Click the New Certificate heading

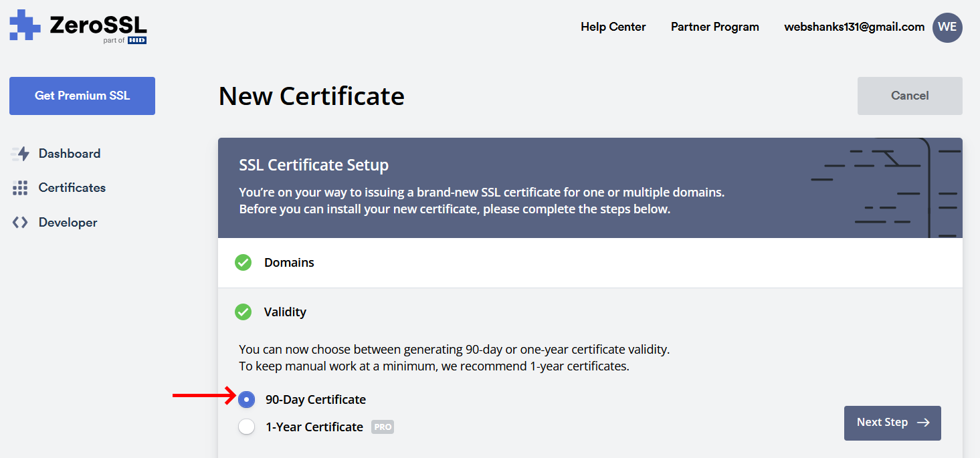(x=312, y=96)
